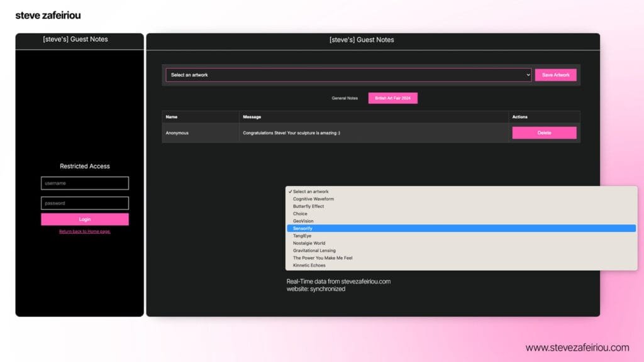Switch to the General Notes tab
The width and height of the screenshot is (644, 362).
tap(345, 98)
